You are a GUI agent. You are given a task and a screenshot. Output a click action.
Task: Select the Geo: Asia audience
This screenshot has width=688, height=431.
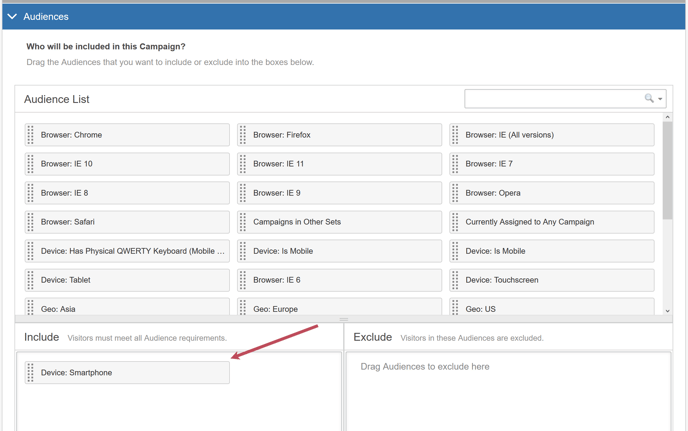127,306
